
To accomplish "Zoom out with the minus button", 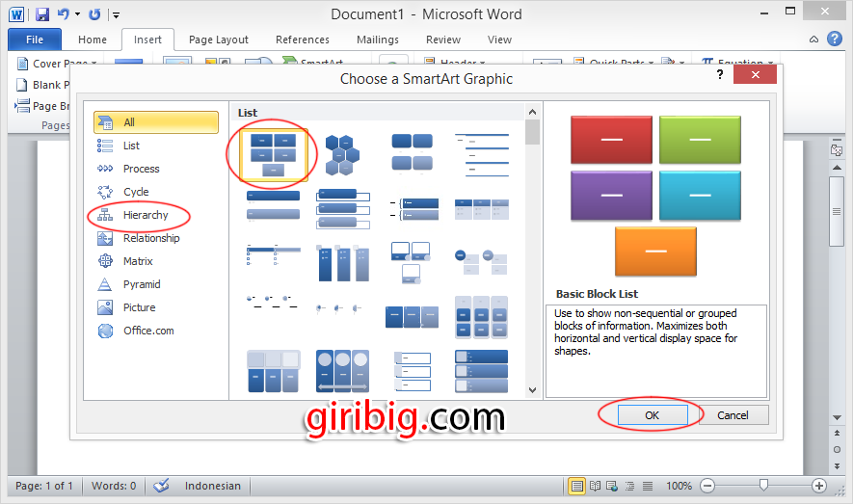I will pos(707,486).
